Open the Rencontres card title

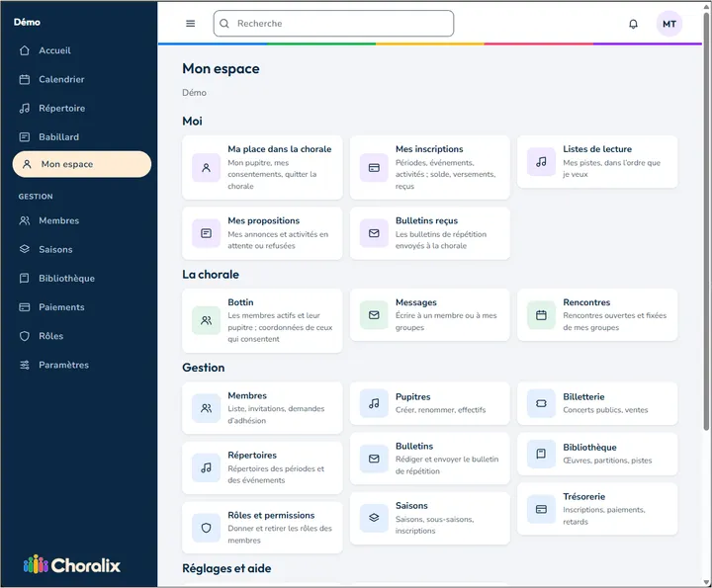pyautogui.click(x=586, y=302)
